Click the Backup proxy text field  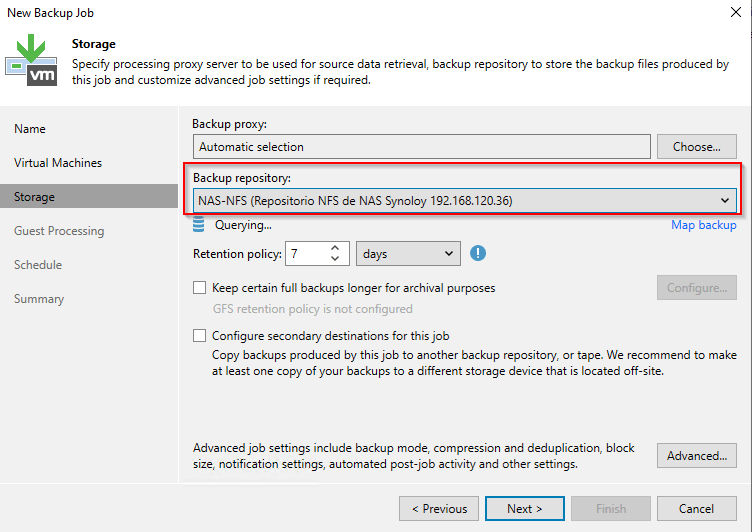click(421, 147)
